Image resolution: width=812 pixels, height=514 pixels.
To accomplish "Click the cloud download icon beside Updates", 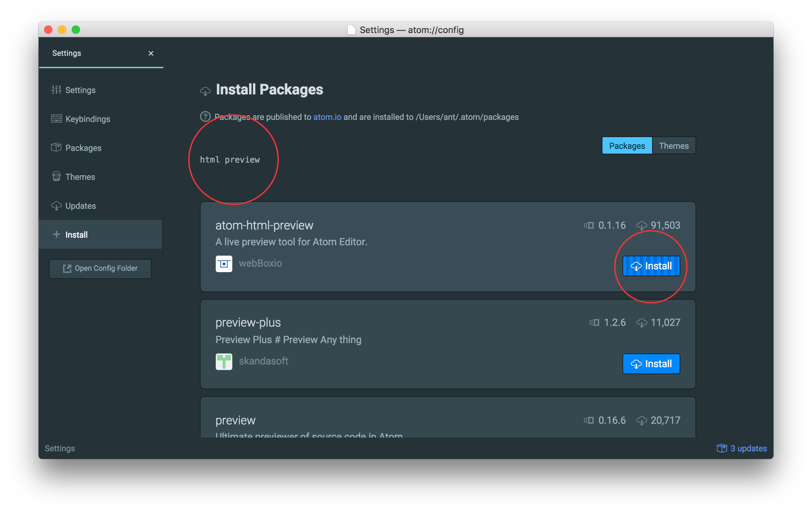I will coord(56,206).
